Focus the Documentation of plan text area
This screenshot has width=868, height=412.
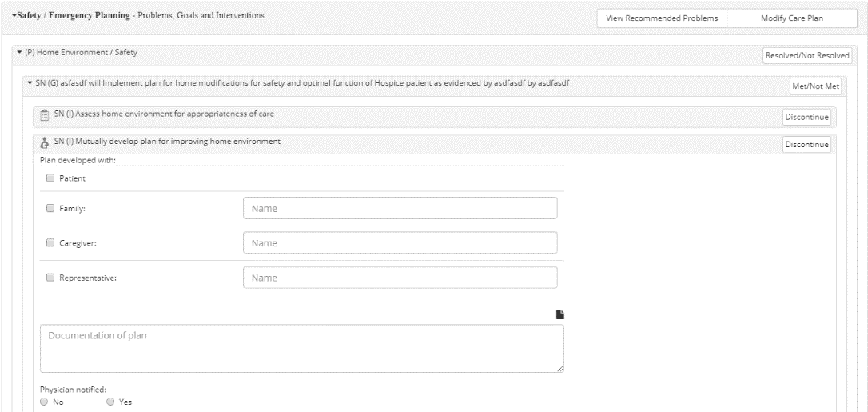pos(301,348)
